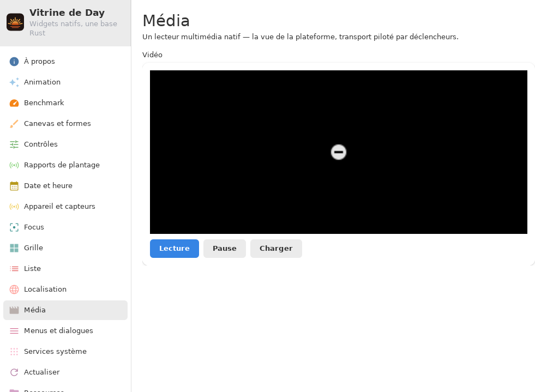Open the À propos page
The image size is (535, 392).
pos(65,62)
